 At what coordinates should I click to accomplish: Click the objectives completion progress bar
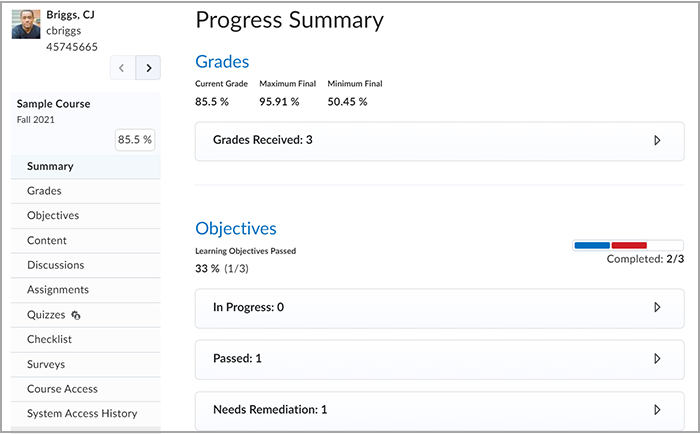pos(628,245)
